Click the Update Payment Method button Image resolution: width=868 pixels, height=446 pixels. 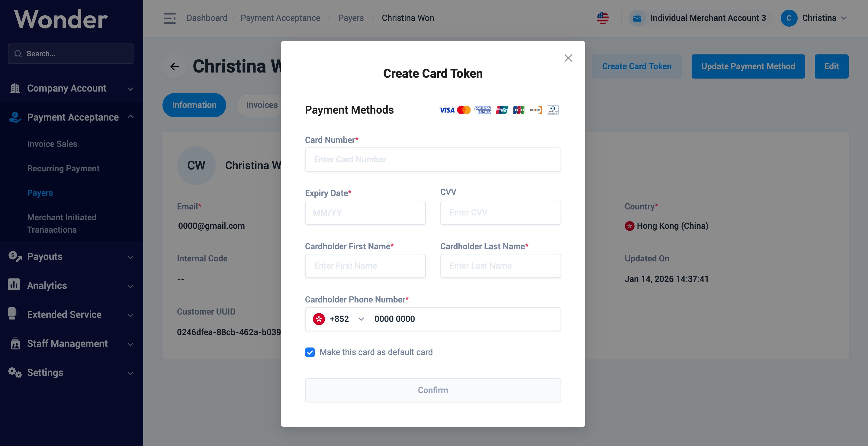[x=748, y=66]
